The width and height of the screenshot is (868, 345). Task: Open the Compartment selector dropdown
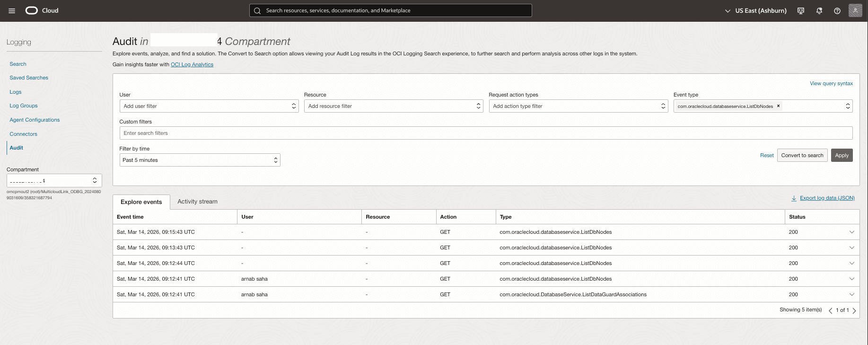[54, 180]
